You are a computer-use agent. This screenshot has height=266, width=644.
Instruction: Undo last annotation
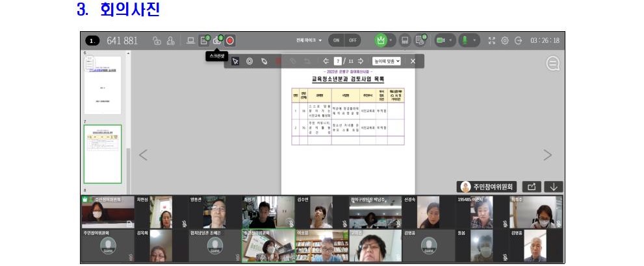pos(307,61)
